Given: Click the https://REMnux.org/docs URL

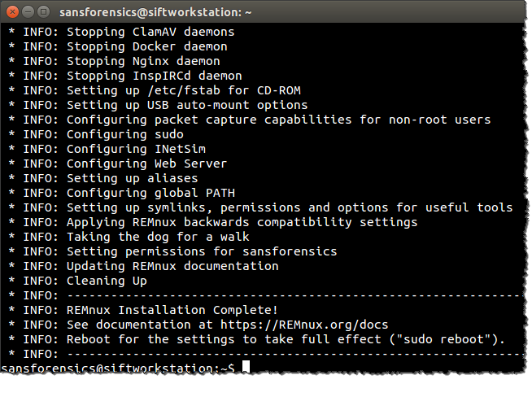Looking at the screenshot, I should coord(304,325).
